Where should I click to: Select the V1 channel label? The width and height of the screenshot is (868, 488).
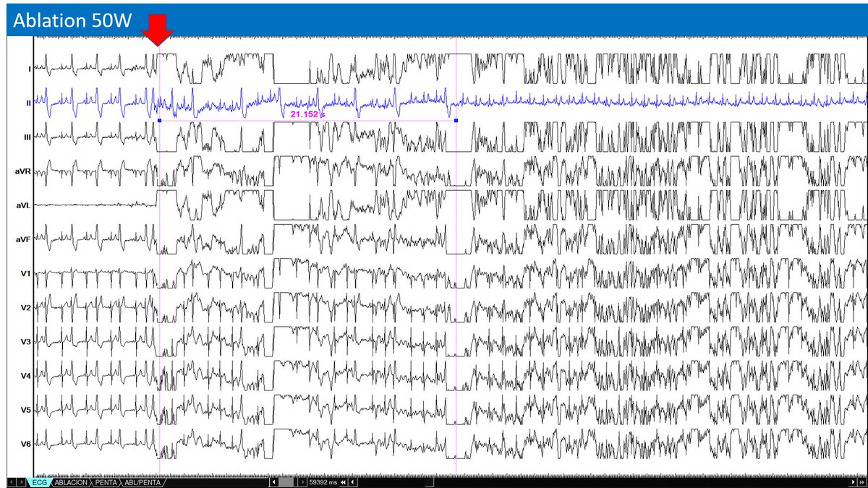click(x=26, y=273)
